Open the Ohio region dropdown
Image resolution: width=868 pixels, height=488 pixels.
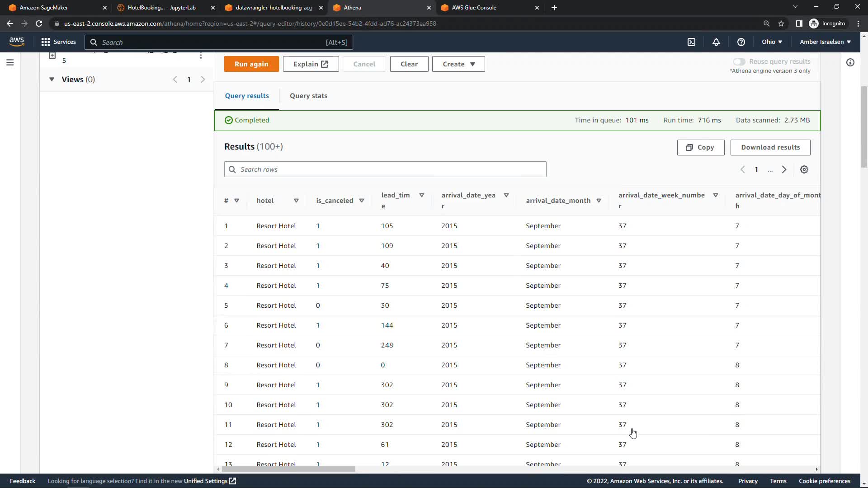point(772,42)
